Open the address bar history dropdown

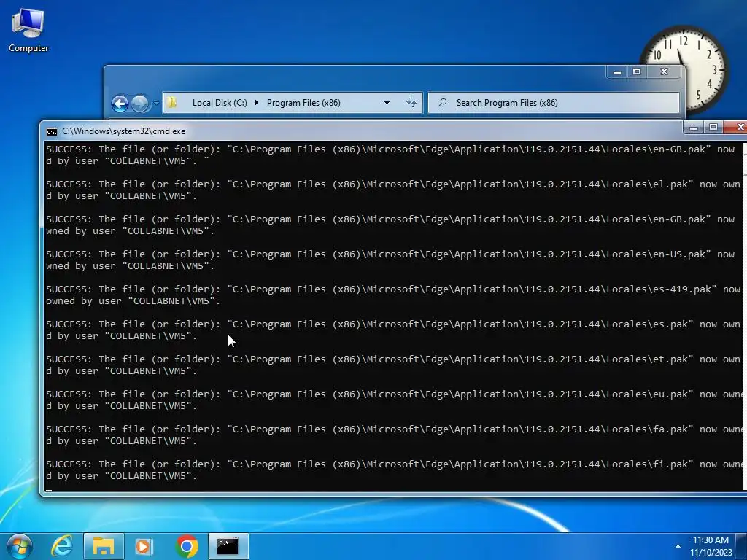pos(387,102)
